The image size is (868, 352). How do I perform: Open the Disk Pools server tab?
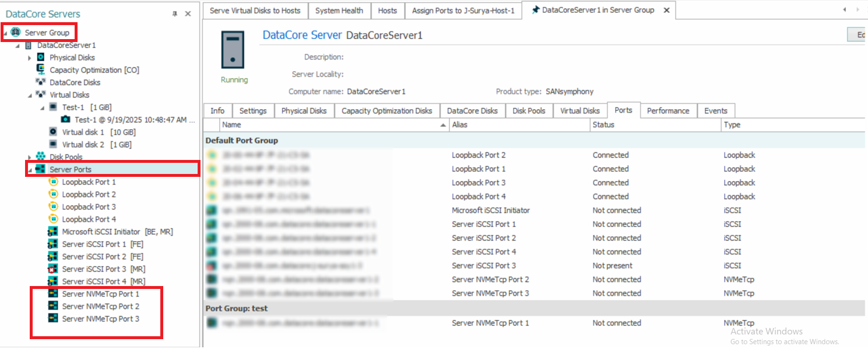(x=529, y=111)
